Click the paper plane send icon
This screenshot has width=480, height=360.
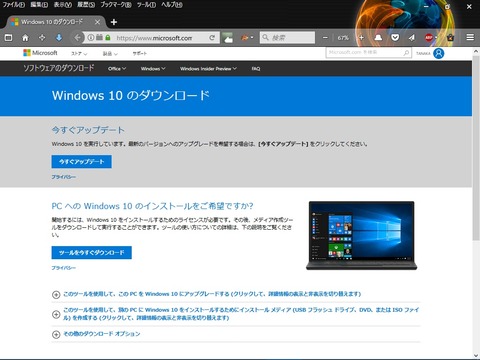coord(412,38)
